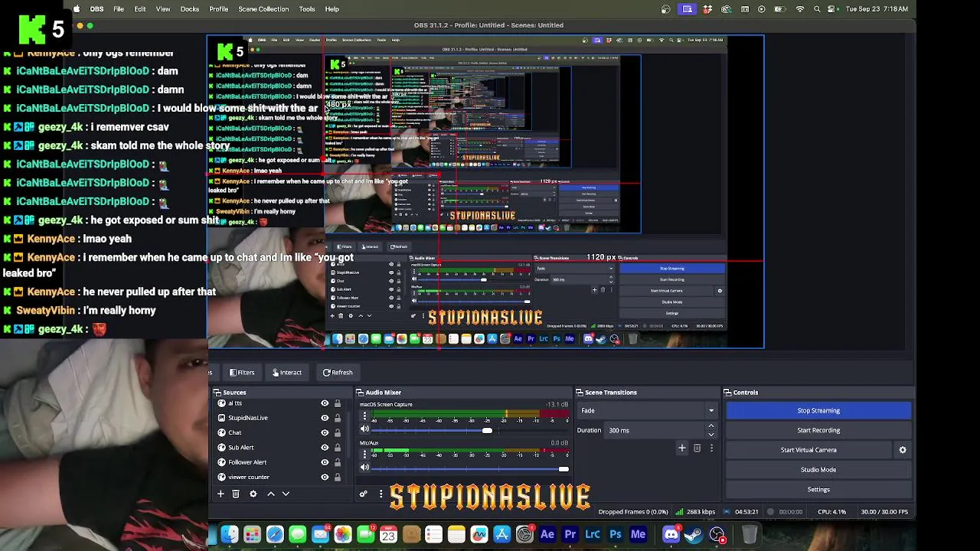This screenshot has width=980, height=551.
Task: Open source properties gear icon
Action: [x=253, y=494]
